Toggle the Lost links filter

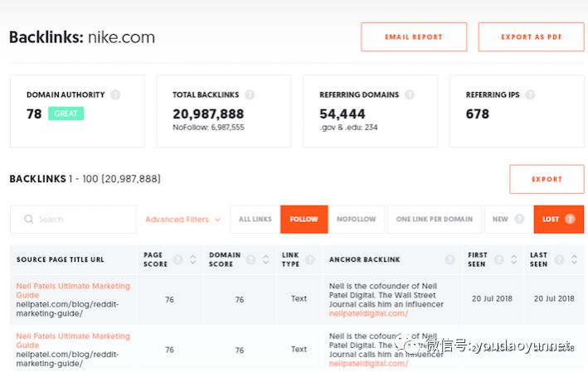(x=559, y=220)
